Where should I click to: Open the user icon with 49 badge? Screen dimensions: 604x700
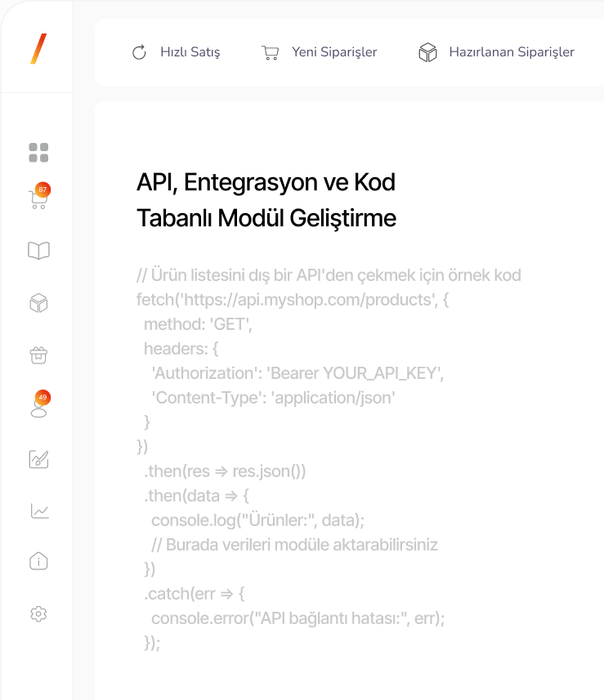(38, 406)
